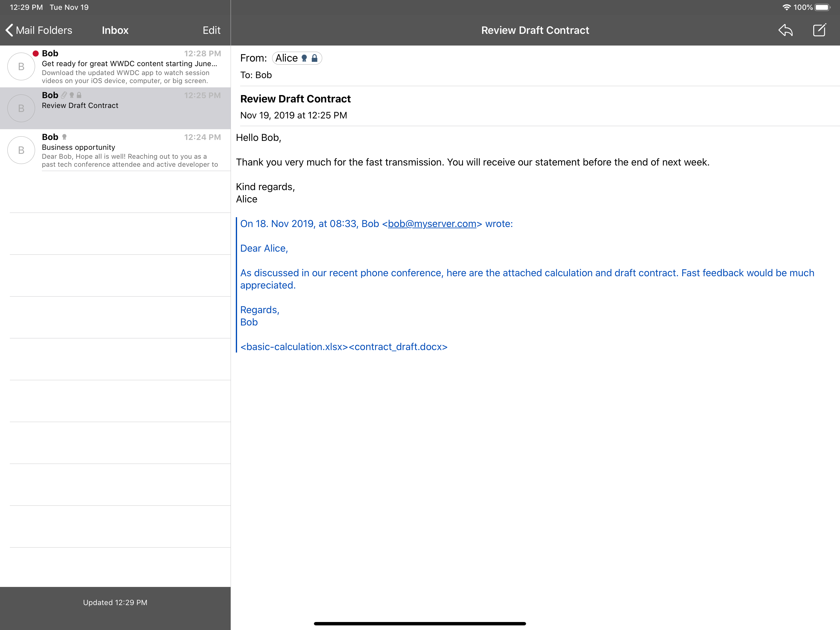The height and width of the screenshot is (630, 840).
Task: Click the 12:28 PM timestamp on WWDC email
Action: click(202, 54)
